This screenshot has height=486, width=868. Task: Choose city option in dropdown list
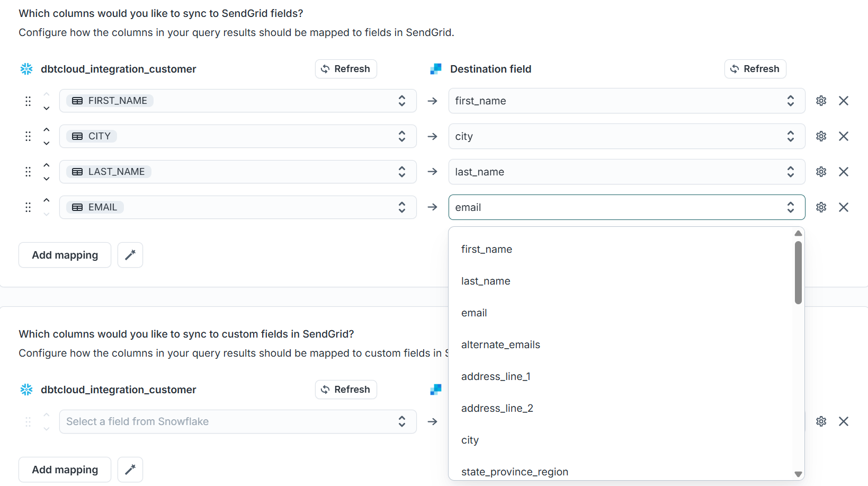[x=621, y=440]
